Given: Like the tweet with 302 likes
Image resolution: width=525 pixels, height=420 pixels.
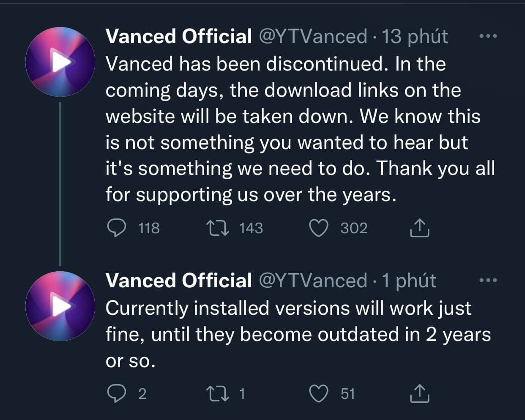Looking at the screenshot, I should click(319, 228).
